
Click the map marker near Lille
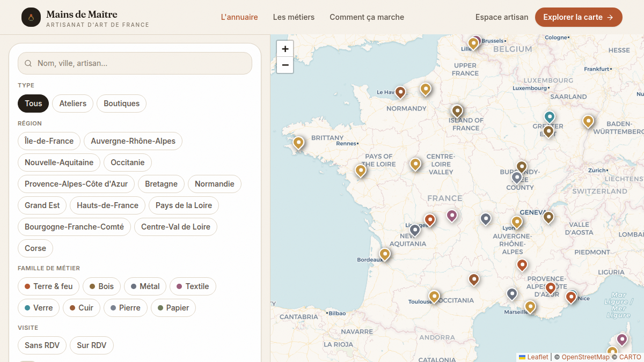(473, 44)
